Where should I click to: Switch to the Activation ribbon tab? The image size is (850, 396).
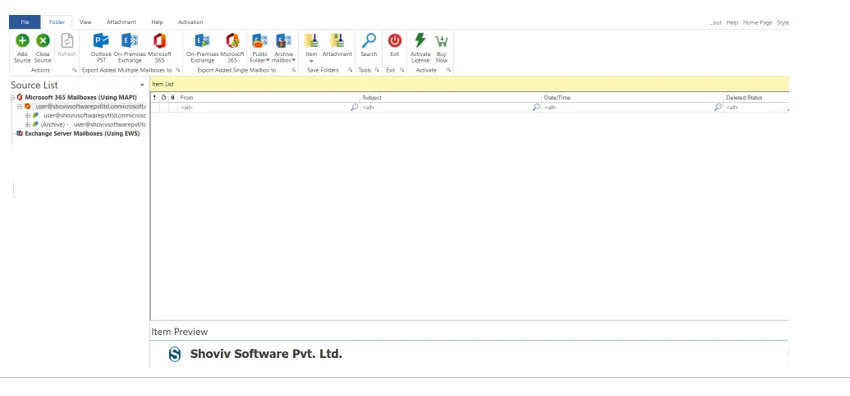[x=190, y=22]
